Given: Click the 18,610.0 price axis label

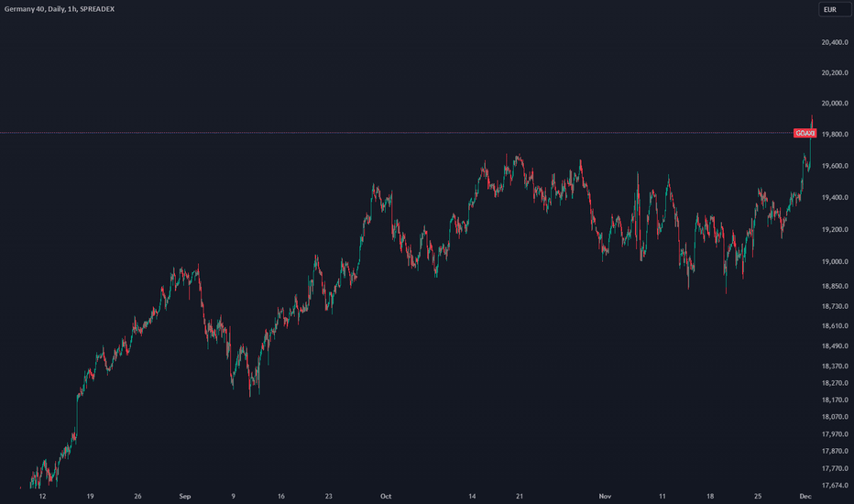Looking at the screenshot, I should coord(835,326).
